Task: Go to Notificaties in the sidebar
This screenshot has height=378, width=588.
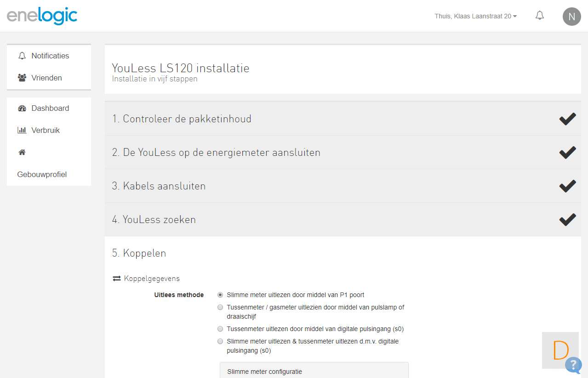Action: (x=50, y=56)
